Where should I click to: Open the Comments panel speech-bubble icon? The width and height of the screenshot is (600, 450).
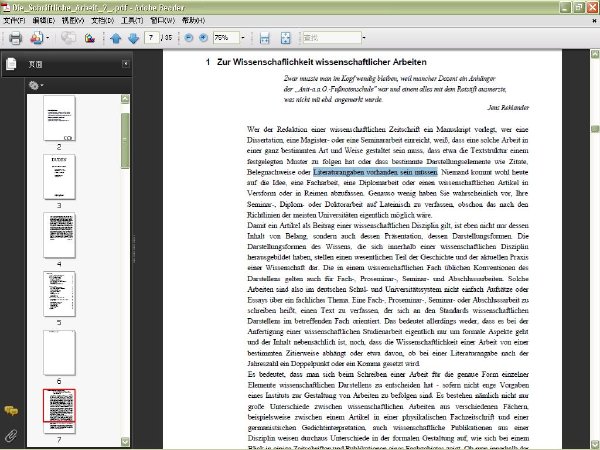11,411
